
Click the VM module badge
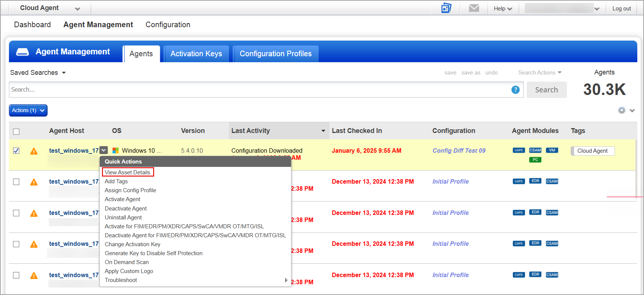tap(552, 150)
